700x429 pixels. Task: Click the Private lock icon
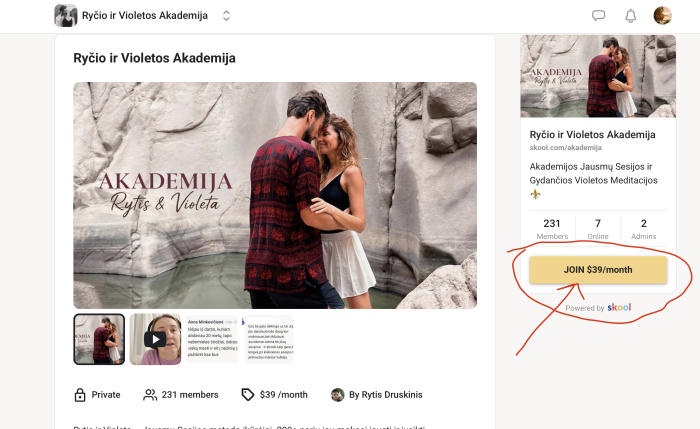click(80, 395)
